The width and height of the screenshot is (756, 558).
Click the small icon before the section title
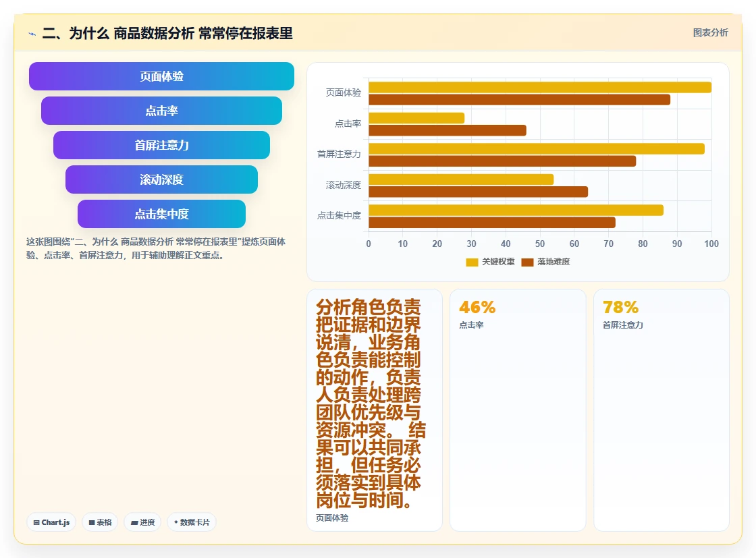(x=32, y=34)
